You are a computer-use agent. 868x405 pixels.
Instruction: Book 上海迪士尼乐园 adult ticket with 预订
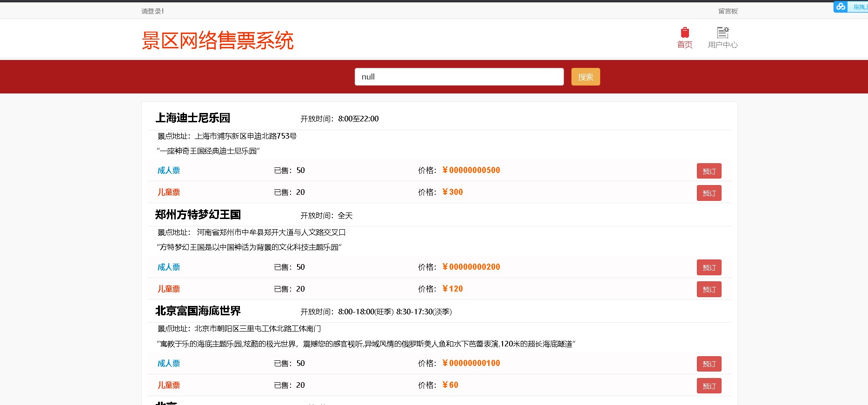tap(709, 171)
